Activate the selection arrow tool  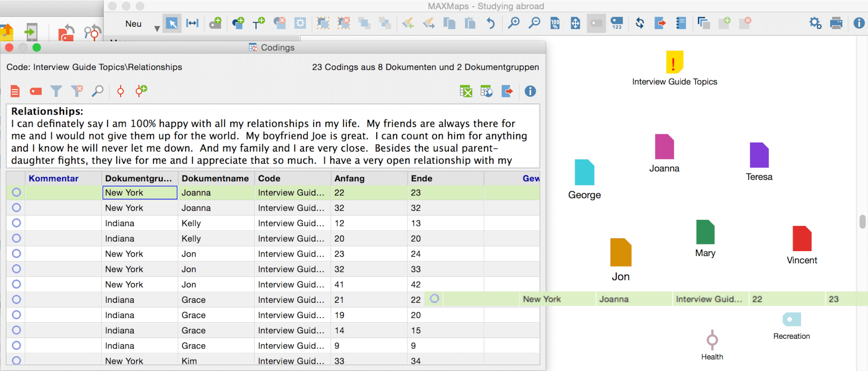172,23
